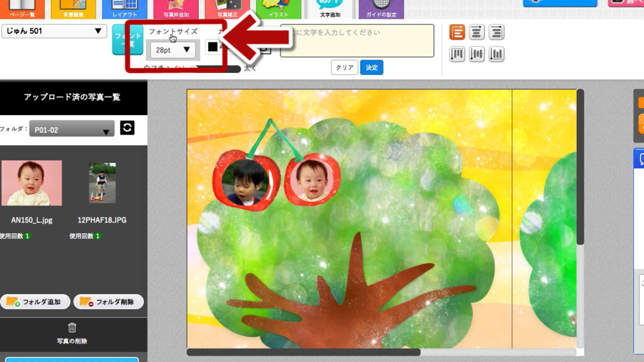The height and width of the screenshot is (362, 644).
Task: Choose the last vertical text alignment icon
Action: point(497,54)
